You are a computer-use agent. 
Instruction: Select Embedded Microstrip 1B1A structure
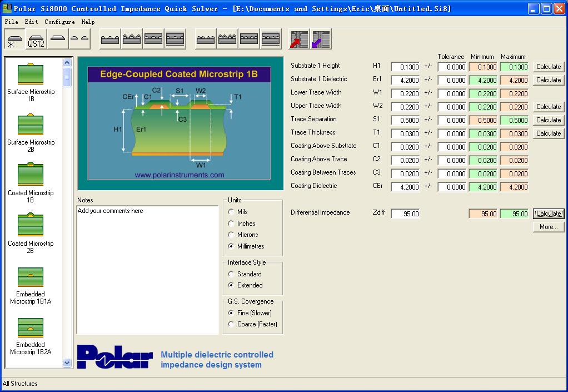click(31, 285)
